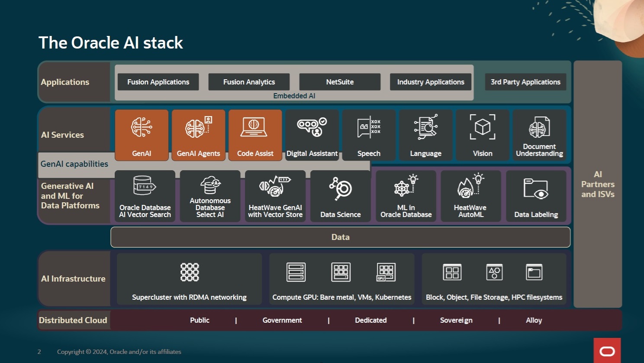644x363 pixels.
Task: Click the Applications row label
Action: tap(65, 82)
